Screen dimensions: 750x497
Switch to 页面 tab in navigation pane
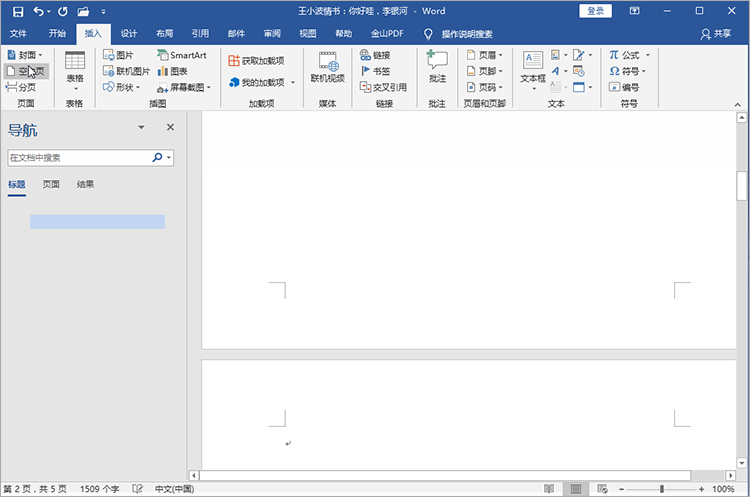coord(51,184)
